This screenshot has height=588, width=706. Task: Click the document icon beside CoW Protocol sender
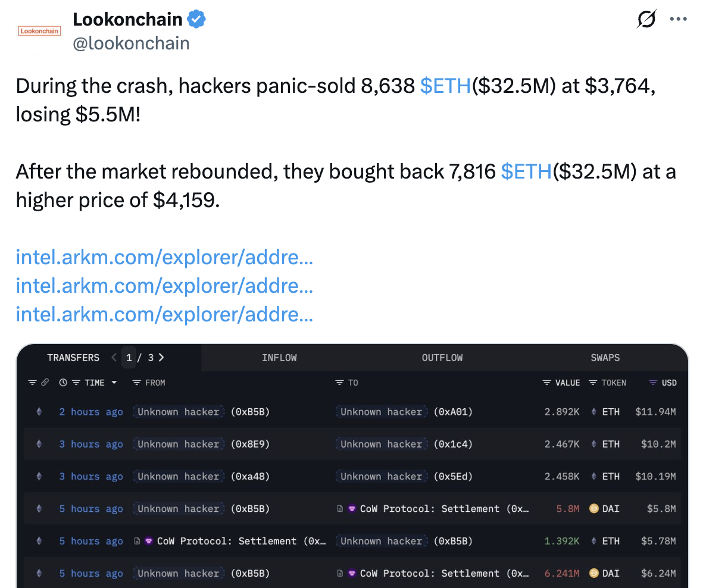pos(137,541)
